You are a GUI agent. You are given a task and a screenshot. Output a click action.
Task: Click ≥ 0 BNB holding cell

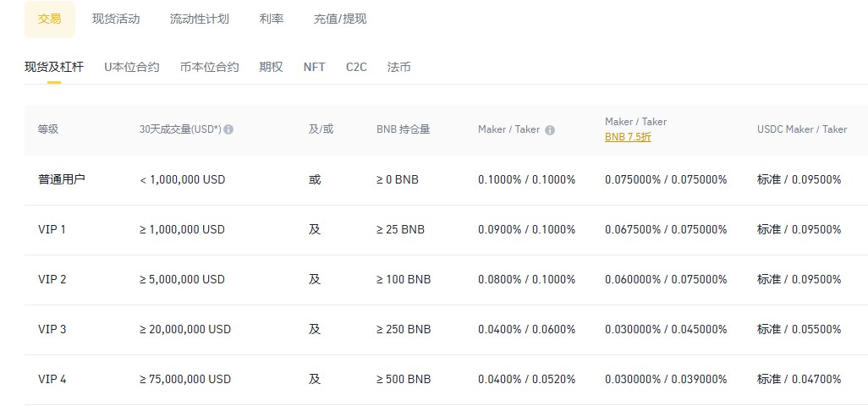[x=398, y=180]
